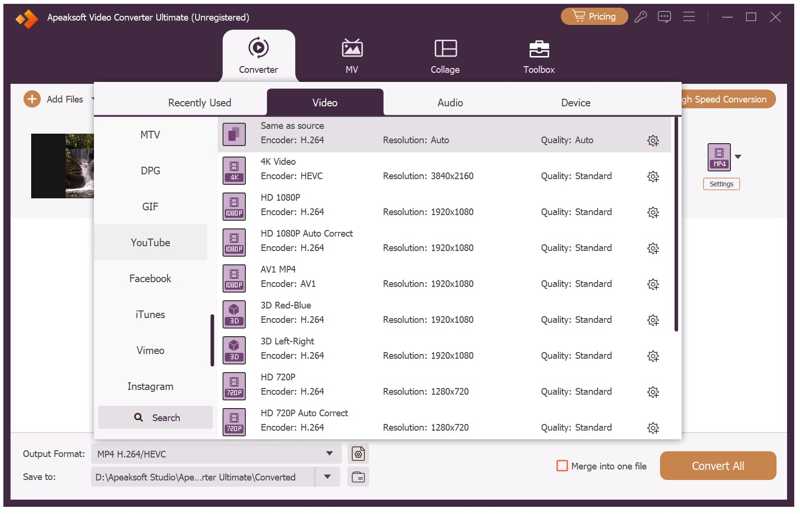The image size is (800, 514).
Task: Open the Recently Used tab
Action: 199,103
